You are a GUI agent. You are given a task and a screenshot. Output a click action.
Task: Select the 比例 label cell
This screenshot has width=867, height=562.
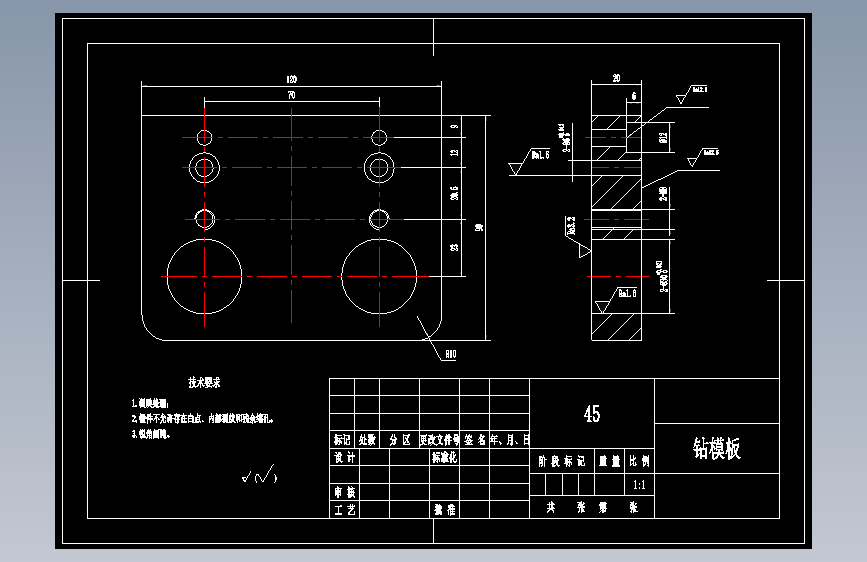click(x=639, y=461)
